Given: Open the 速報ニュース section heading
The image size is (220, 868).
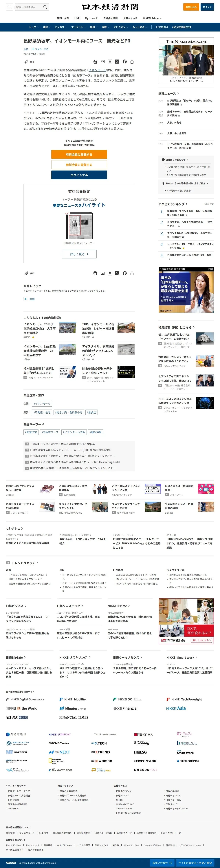Looking at the screenshot, I should [x=168, y=94].
